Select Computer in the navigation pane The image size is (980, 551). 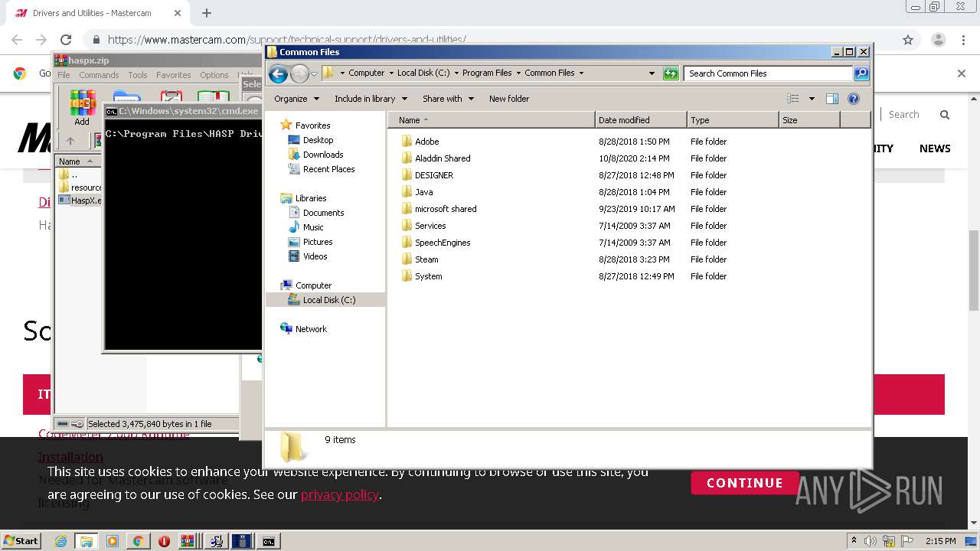[313, 285]
